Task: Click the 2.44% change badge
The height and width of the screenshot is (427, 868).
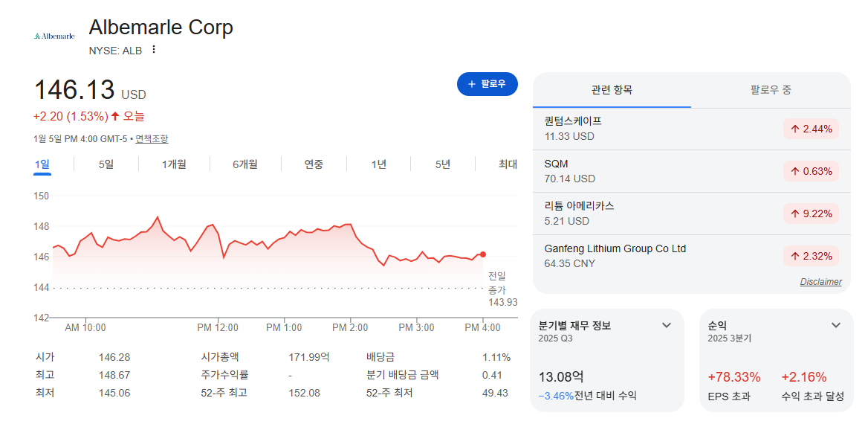Action: point(811,129)
